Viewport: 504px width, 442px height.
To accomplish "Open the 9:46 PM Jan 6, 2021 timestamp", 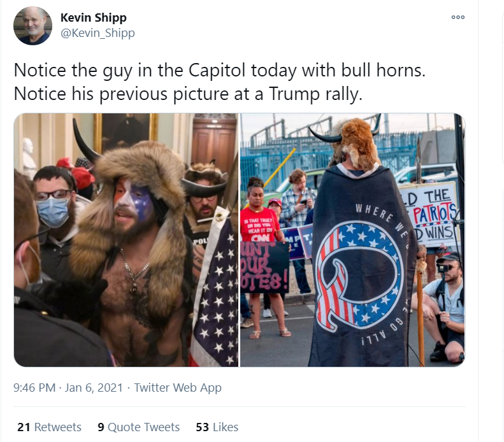I will (68, 388).
